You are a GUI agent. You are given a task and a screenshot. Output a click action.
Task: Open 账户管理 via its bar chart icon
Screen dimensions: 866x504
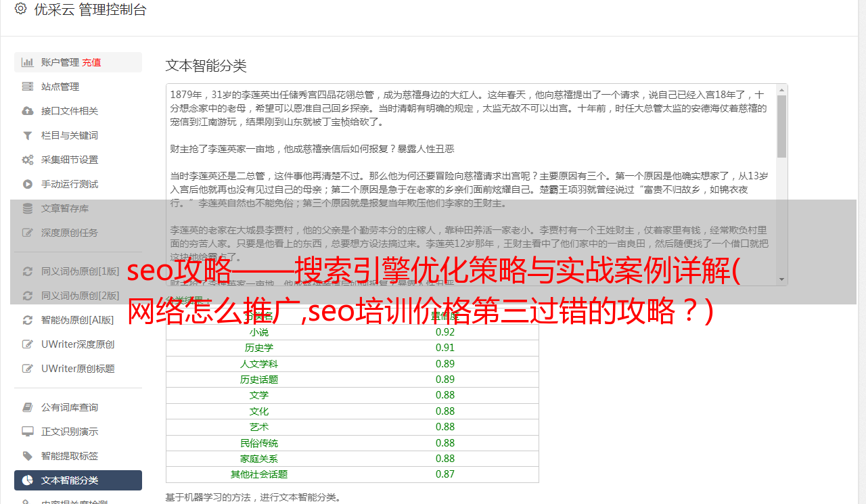tap(28, 62)
